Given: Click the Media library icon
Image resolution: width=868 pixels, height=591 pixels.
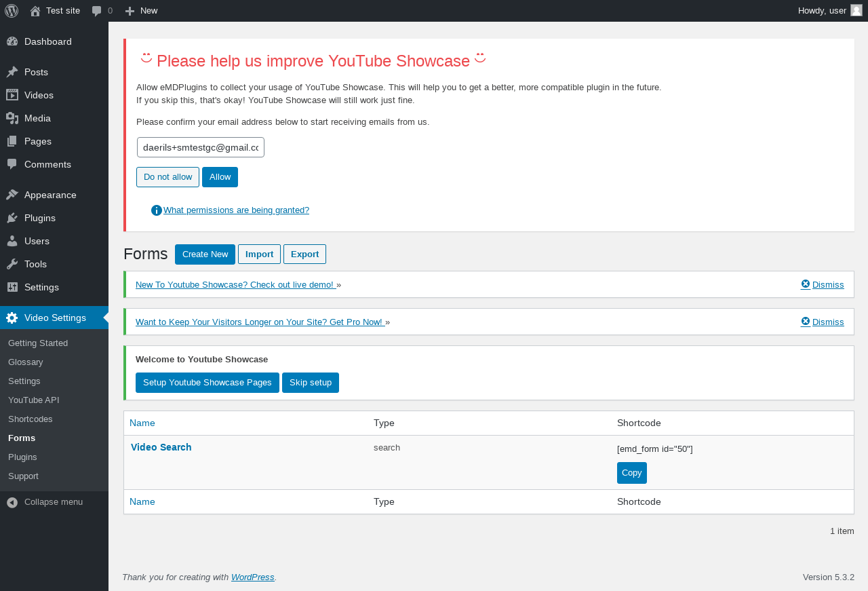Looking at the screenshot, I should 12,118.
